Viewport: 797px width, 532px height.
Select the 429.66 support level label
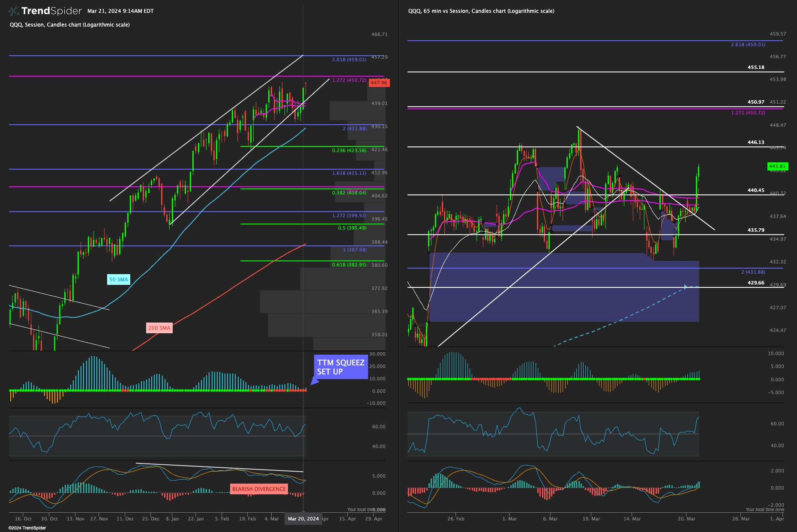point(756,283)
